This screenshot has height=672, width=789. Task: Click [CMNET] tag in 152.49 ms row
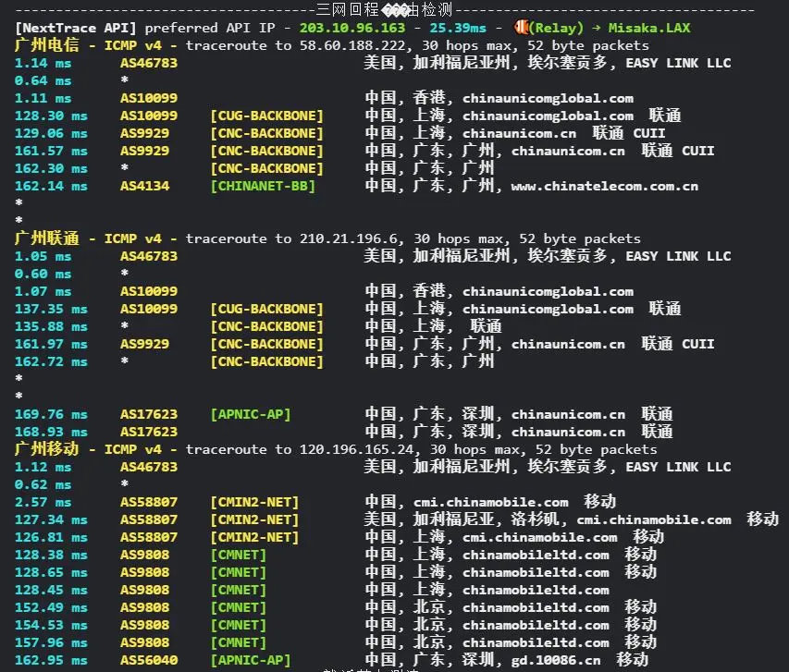coord(238,607)
